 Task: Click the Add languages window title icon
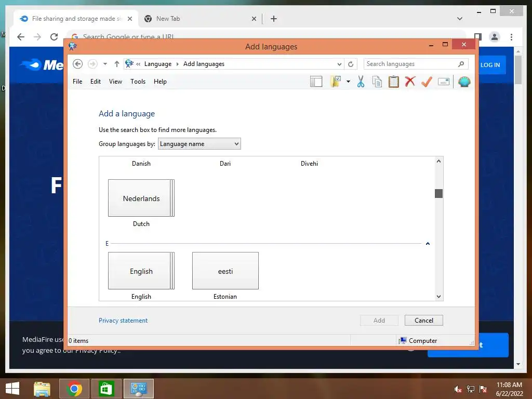coord(73,46)
